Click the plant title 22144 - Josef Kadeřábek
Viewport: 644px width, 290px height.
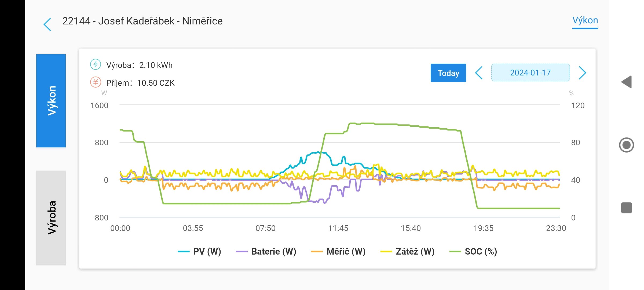point(142,21)
